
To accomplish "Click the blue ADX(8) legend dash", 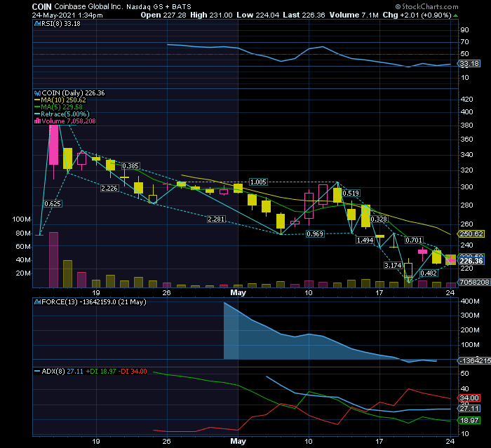I will (x=37, y=372).
